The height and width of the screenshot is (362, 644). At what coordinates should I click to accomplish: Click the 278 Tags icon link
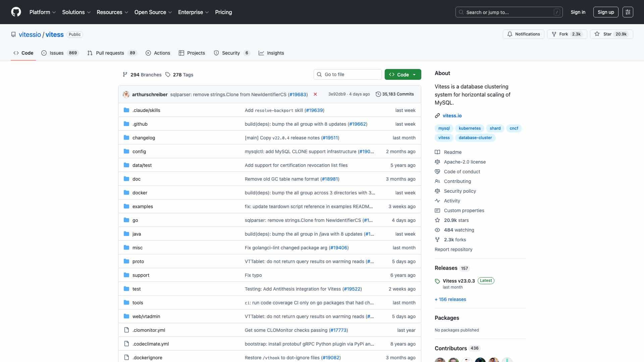(179, 75)
